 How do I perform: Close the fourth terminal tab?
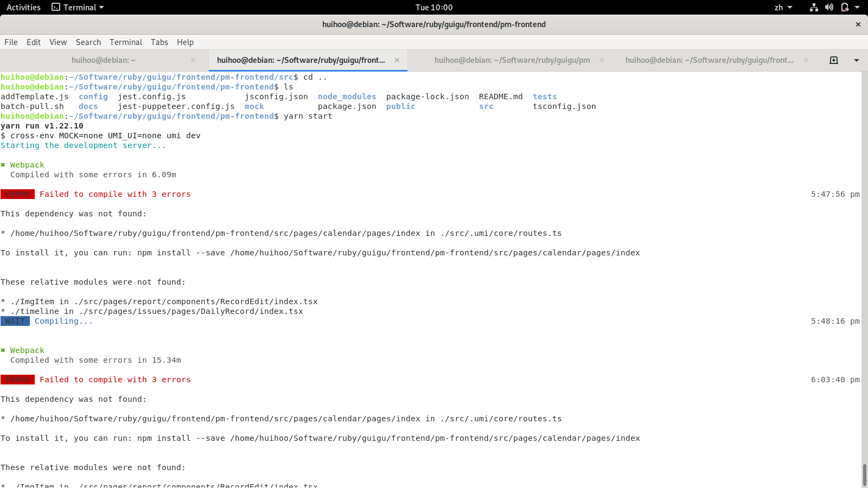(806, 60)
